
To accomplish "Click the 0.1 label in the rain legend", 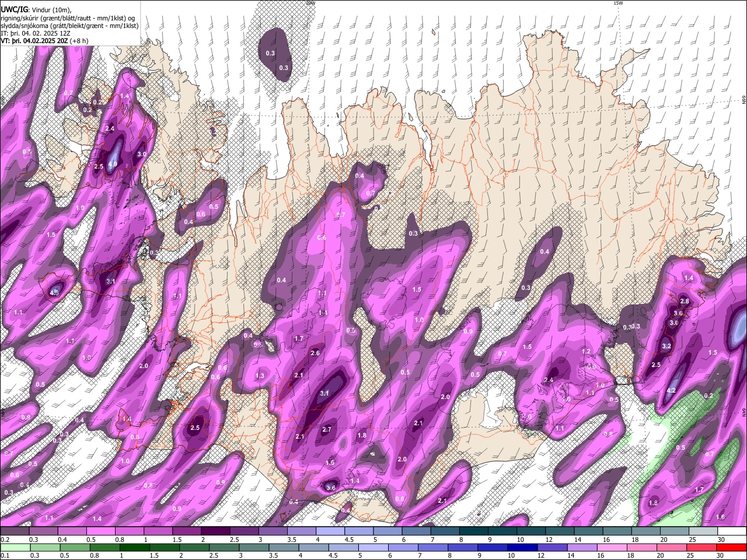I will 5,555.
